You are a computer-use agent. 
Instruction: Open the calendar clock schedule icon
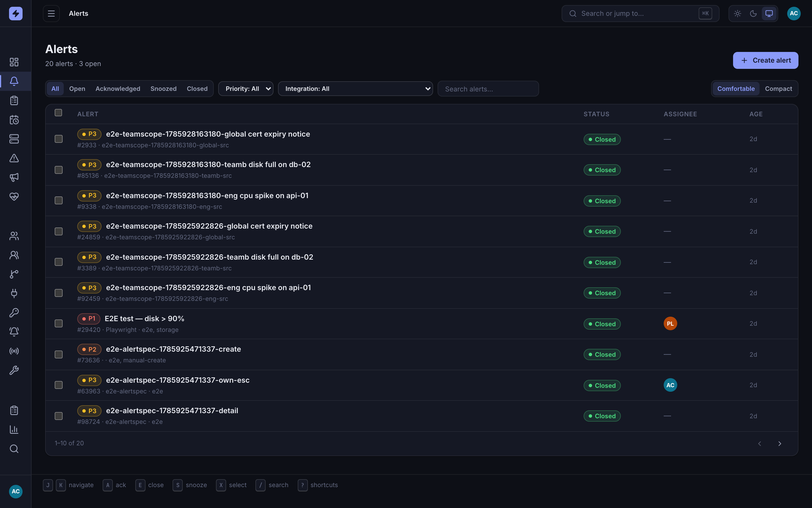click(14, 120)
